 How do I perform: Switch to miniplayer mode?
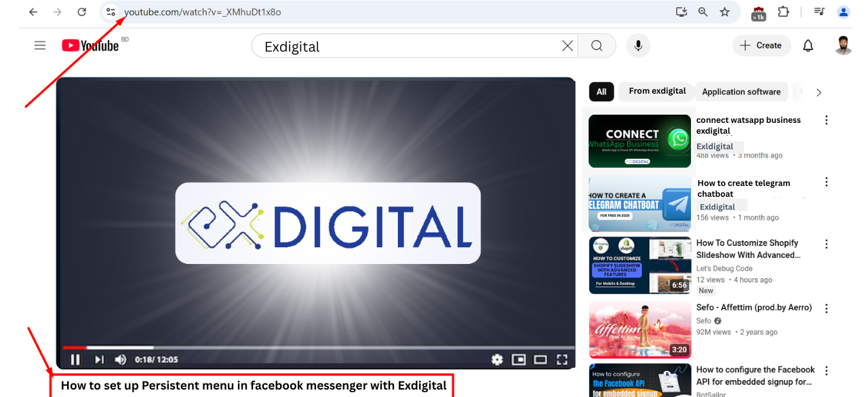click(519, 360)
